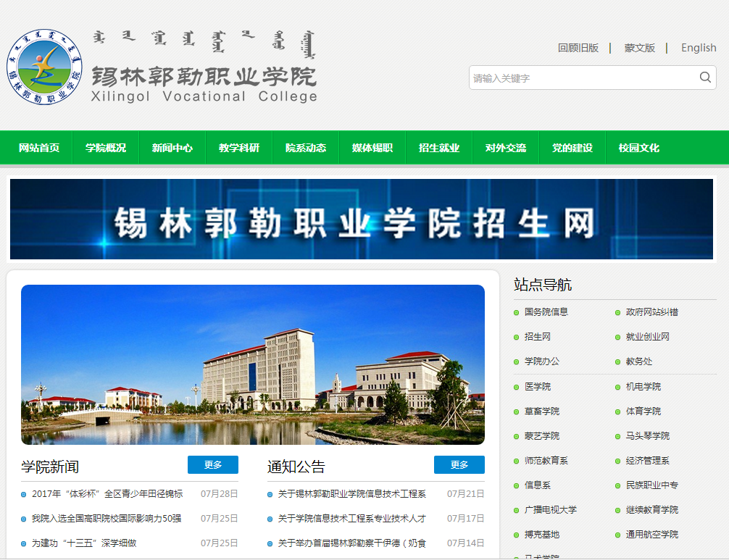Open the 蒙文版 language link

[x=640, y=48]
